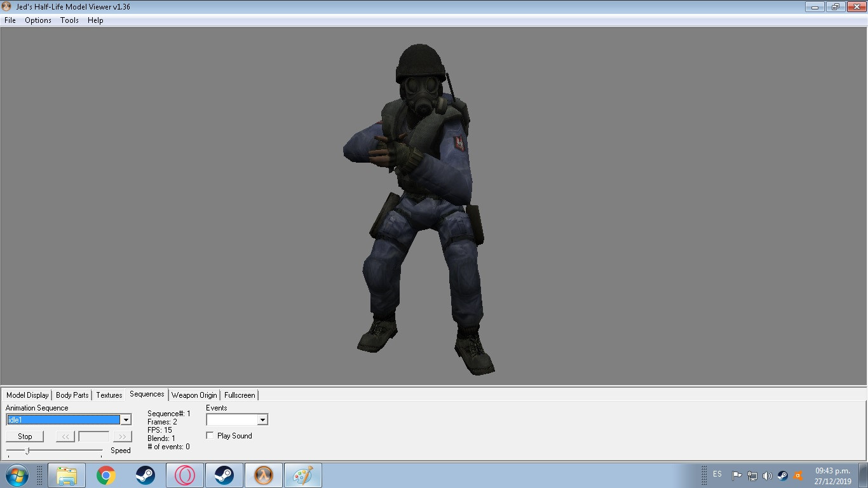This screenshot has width=868, height=488.
Task: Click the Steam icon in the system tray
Action: tap(783, 475)
